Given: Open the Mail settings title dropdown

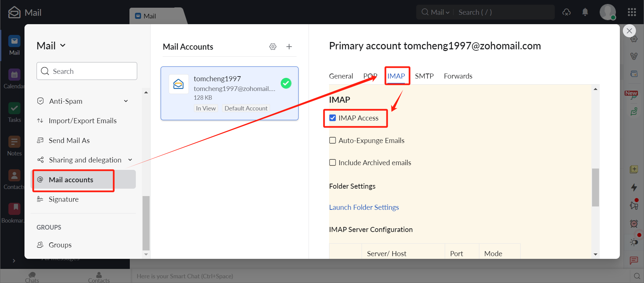Looking at the screenshot, I should [x=51, y=46].
